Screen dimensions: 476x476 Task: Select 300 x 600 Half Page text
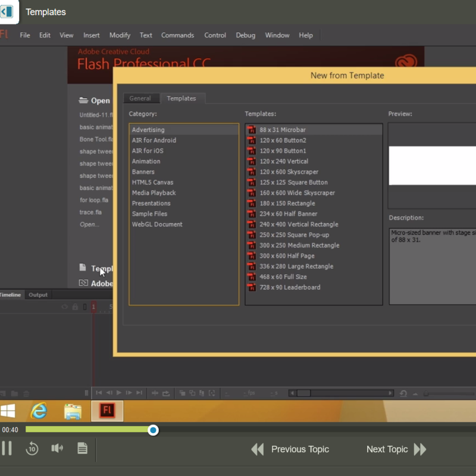click(x=287, y=256)
